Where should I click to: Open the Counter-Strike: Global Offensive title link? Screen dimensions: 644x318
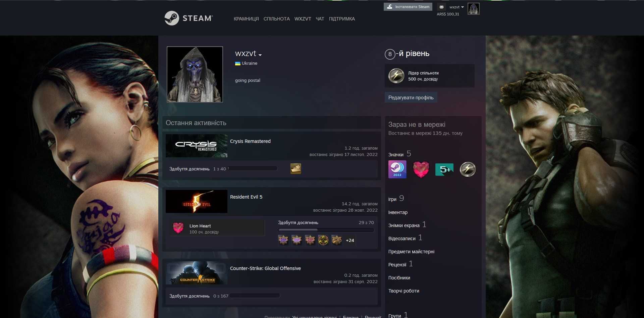click(265, 268)
